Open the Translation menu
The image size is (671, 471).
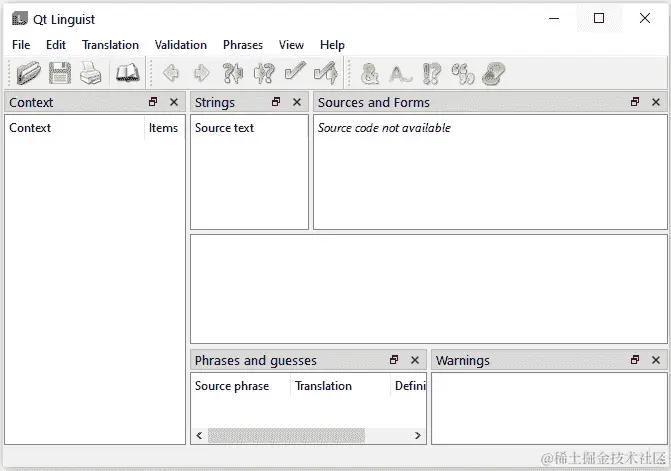click(110, 45)
